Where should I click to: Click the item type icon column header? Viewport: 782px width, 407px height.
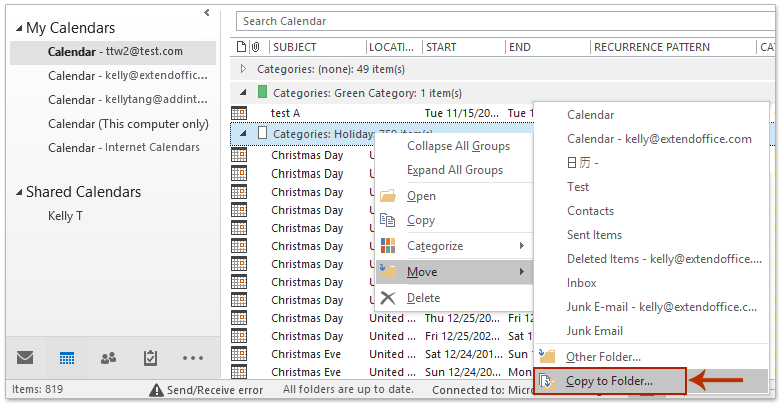click(x=241, y=47)
